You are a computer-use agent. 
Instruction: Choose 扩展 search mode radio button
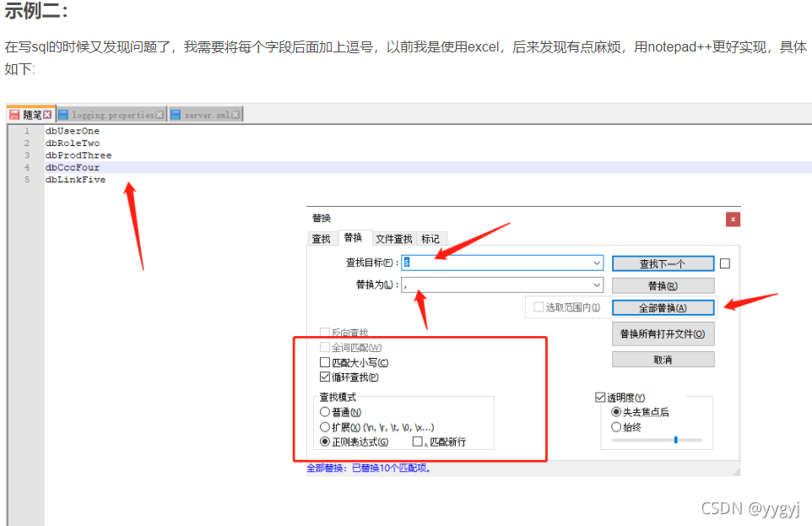point(325,427)
